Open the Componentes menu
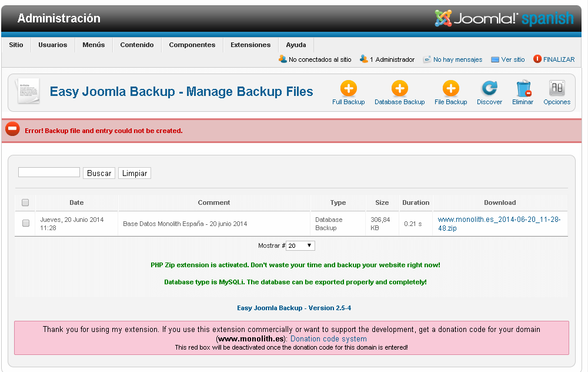This screenshot has height=372, width=588. 192,45
